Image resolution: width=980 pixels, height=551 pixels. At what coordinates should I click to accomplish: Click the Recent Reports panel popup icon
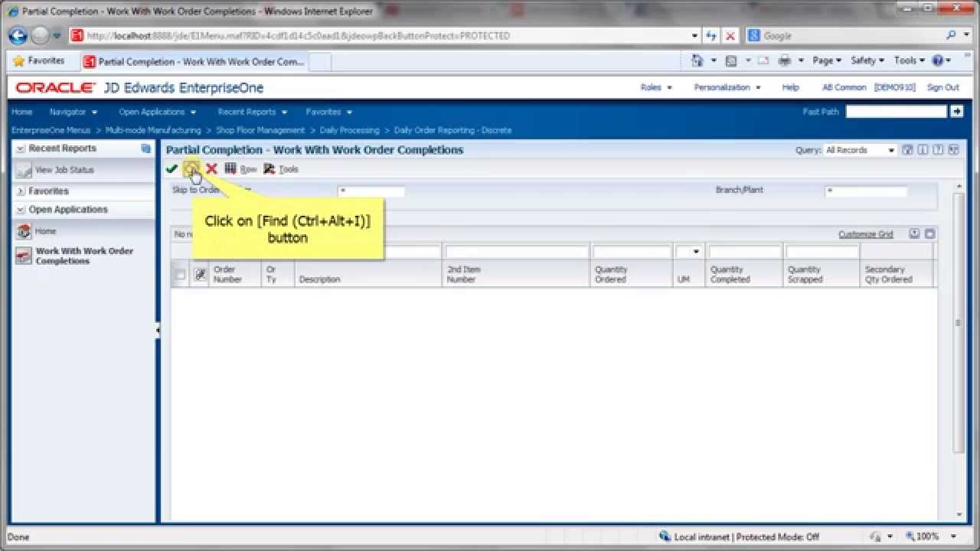coord(146,148)
